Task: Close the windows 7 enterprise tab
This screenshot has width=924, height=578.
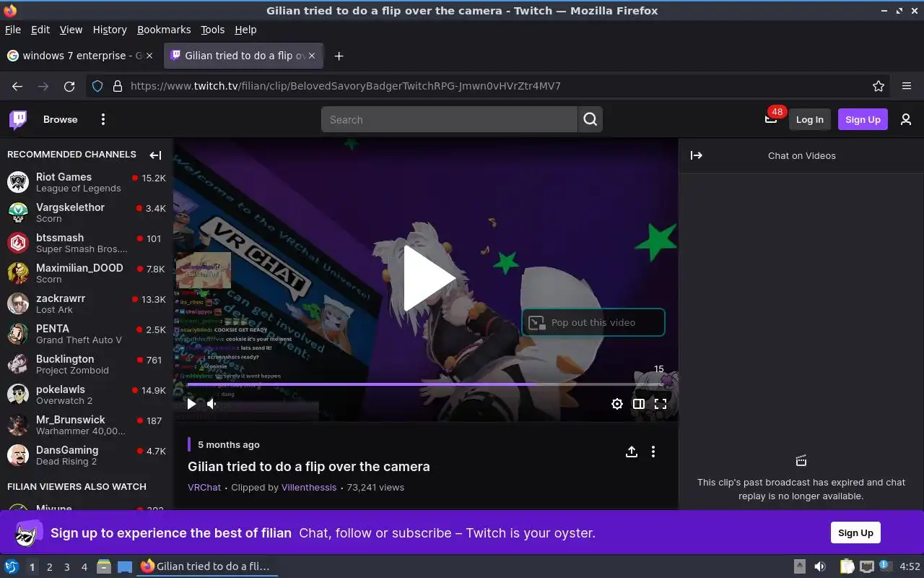Action: point(149,56)
